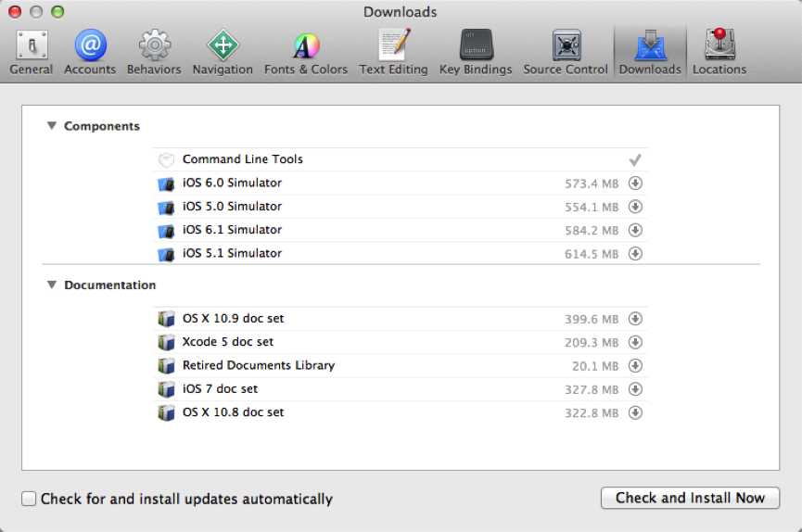Click the Xcode 5 doc set book icon
Image resolution: width=802 pixels, height=532 pixels.
pyautogui.click(x=166, y=342)
